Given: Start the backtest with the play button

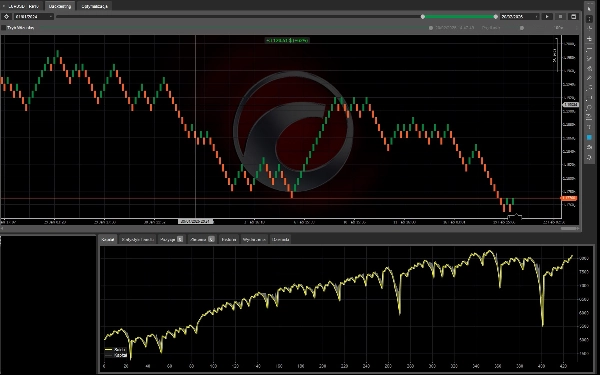Looking at the screenshot, I should [x=547, y=16].
